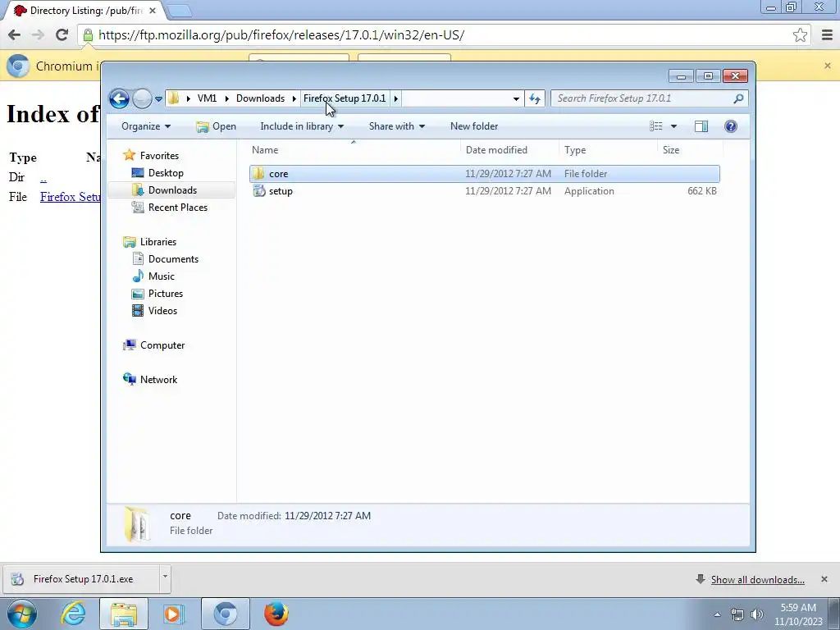Image resolution: width=840 pixels, height=630 pixels.
Task: Open the Include in library menu
Action: pos(302,126)
